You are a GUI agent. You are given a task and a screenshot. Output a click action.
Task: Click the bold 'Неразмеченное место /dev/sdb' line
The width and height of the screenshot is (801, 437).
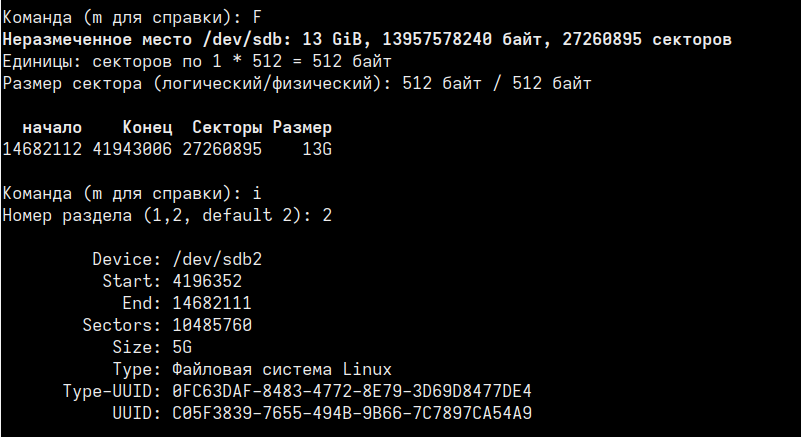click(367, 40)
